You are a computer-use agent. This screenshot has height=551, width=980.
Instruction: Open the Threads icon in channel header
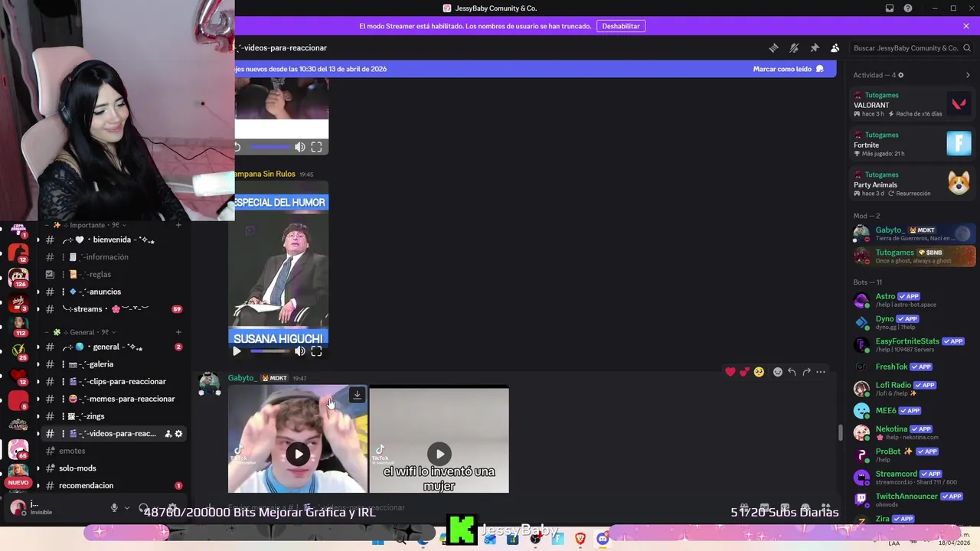point(773,47)
